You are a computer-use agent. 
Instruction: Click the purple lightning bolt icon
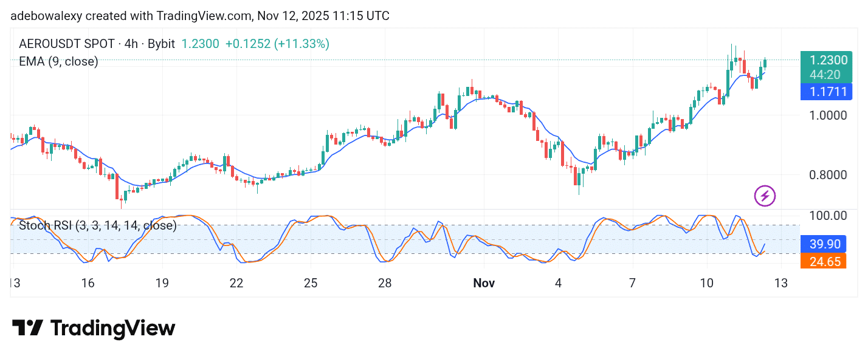point(765,196)
